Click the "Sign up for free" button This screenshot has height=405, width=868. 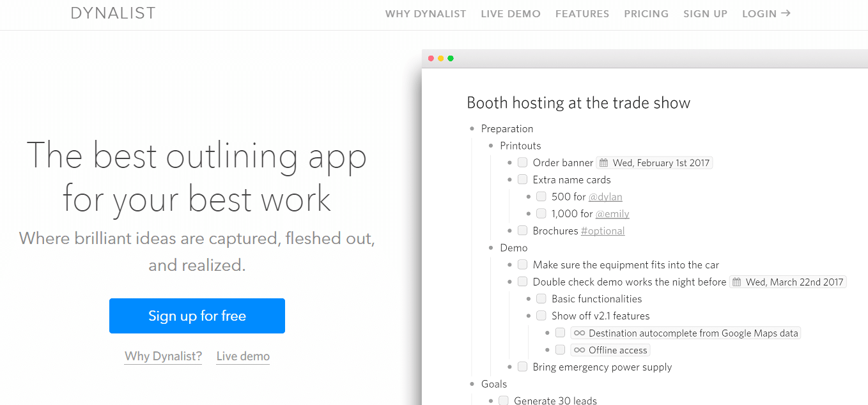197,316
